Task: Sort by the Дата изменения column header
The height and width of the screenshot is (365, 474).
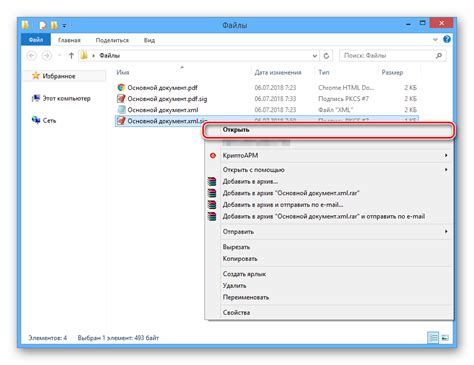Action: (278, 72)
